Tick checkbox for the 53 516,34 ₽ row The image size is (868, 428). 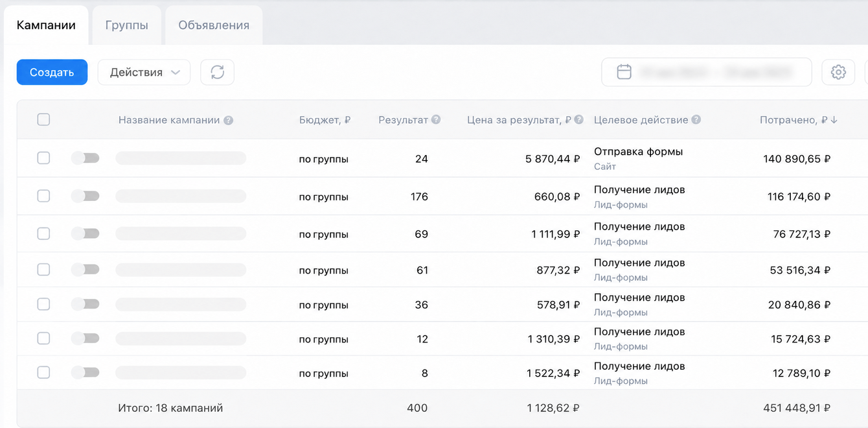(x=43, y=270)
